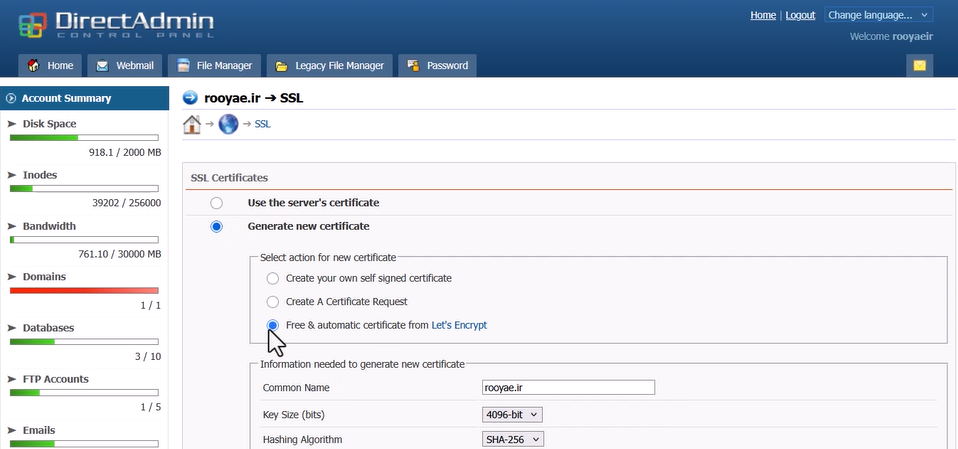
Task: Click the Bandwidth usage progress bar
Action: (x=84, y=240)
